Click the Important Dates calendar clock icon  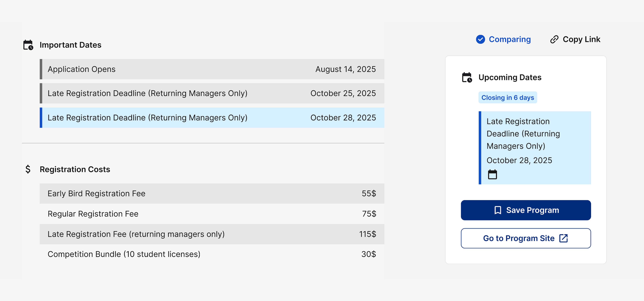point(28,45)
